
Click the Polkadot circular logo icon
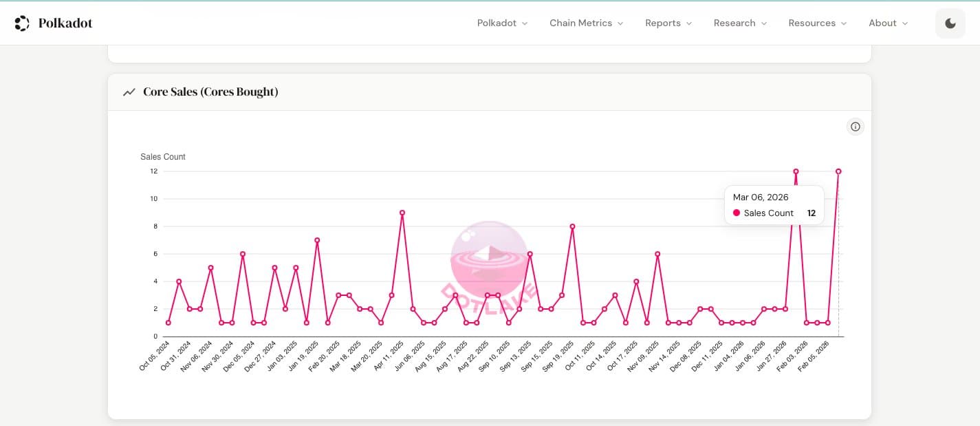point(22,23)
